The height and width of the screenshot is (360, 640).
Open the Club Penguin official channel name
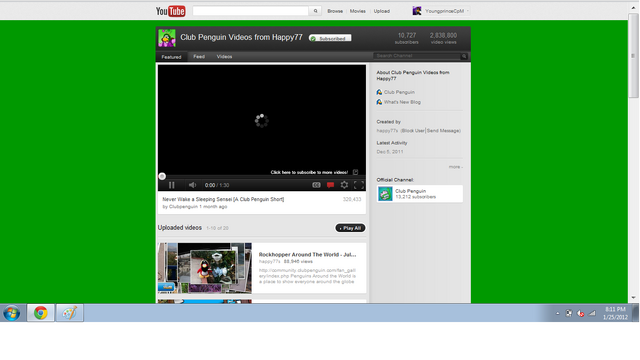pos(410,191)
